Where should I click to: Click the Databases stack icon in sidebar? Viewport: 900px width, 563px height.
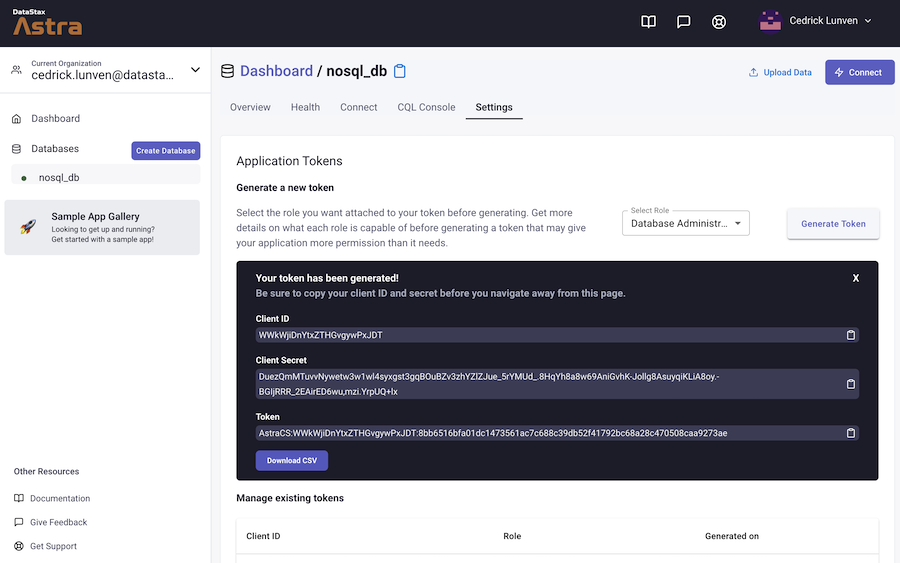pyautogui.click(x=17, y=149)
